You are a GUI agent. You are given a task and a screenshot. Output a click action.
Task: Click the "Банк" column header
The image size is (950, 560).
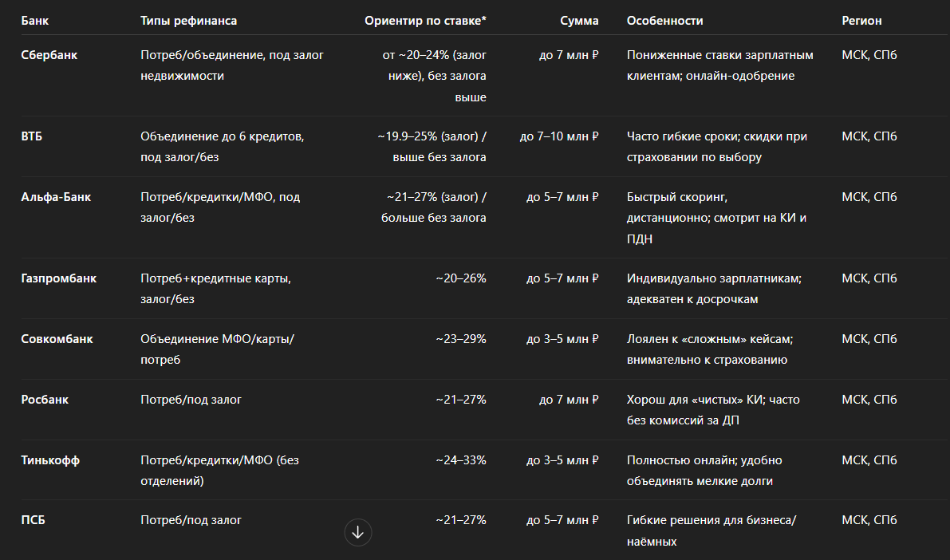click(x=34, y=21)
